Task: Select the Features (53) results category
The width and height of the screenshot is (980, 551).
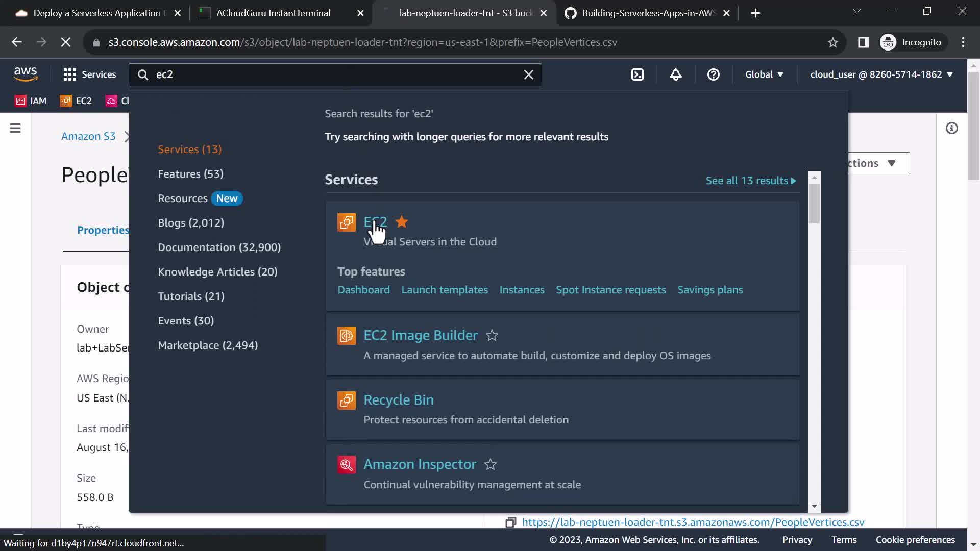Action: click(x=190, y=174)
